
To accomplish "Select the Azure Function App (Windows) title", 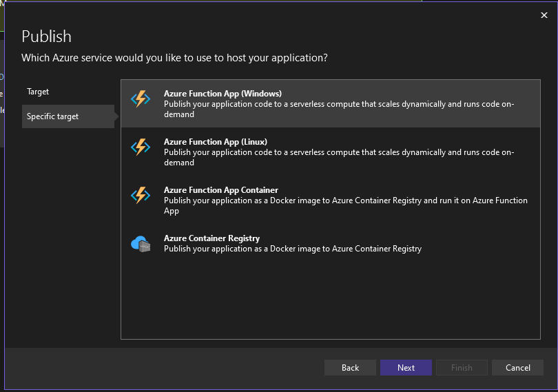I will (223, 94).
